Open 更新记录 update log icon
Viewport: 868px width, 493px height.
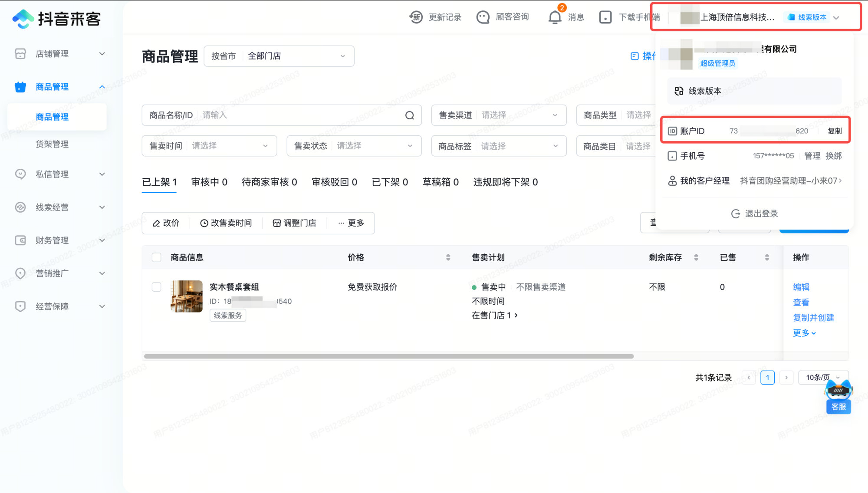point(416,17)
